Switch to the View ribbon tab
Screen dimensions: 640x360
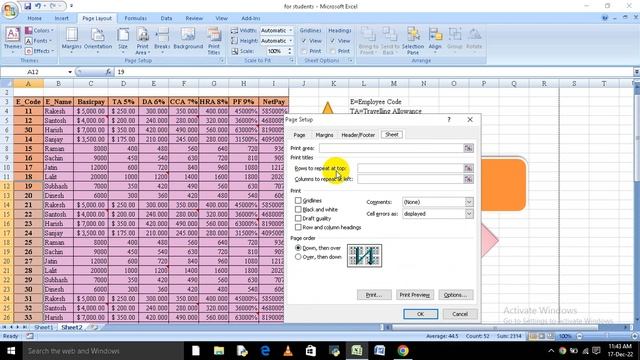coord(222,18)
